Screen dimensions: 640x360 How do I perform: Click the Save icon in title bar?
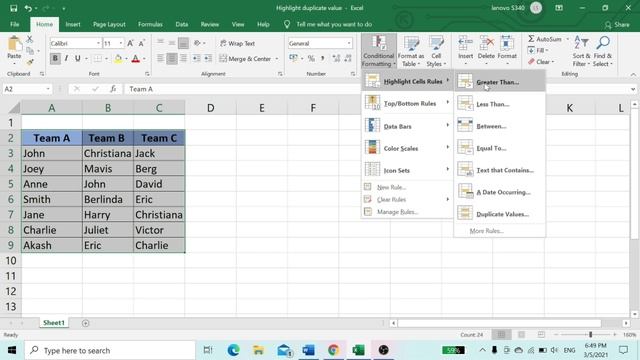(13, 8)
